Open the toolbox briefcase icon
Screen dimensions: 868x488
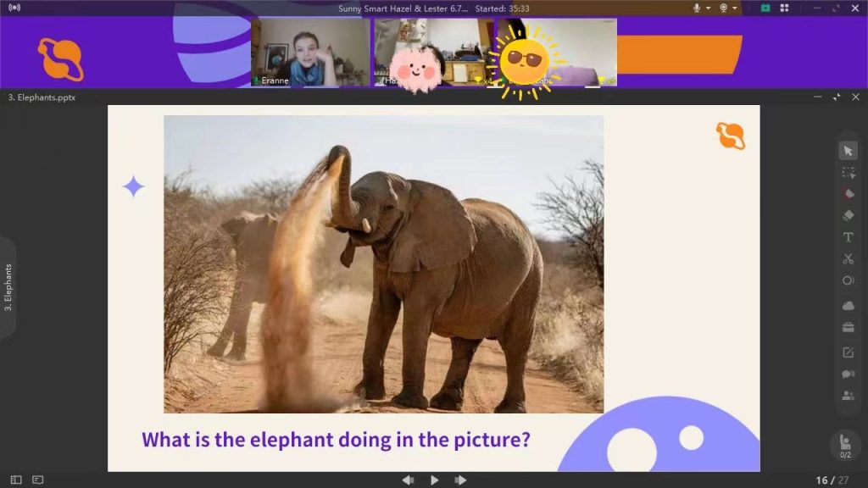click(848, 327)
